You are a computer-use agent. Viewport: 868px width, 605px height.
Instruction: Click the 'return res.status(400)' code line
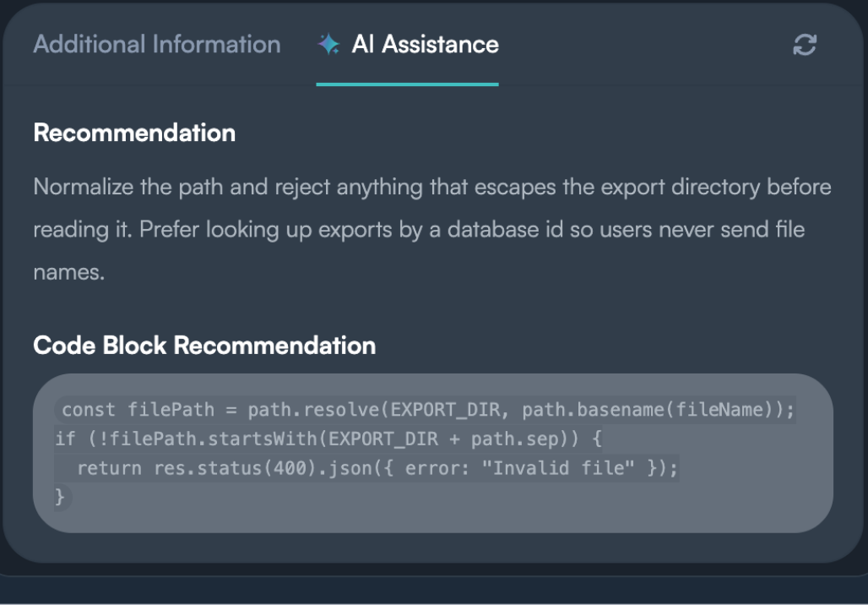366,468
